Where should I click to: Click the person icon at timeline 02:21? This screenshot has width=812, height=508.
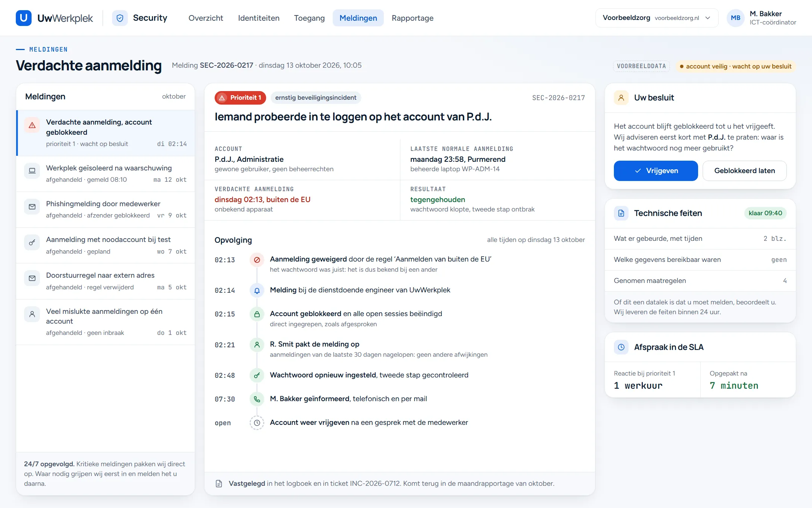click(257, 345)
